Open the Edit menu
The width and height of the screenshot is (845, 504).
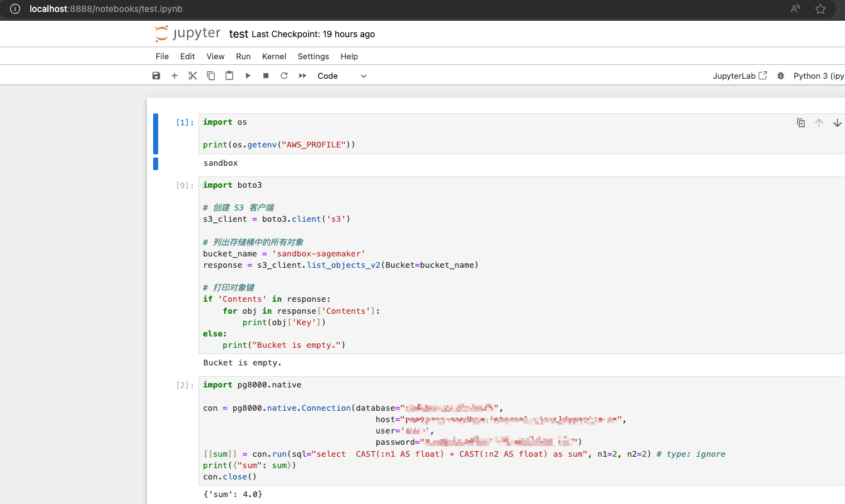tap(187, 56)
